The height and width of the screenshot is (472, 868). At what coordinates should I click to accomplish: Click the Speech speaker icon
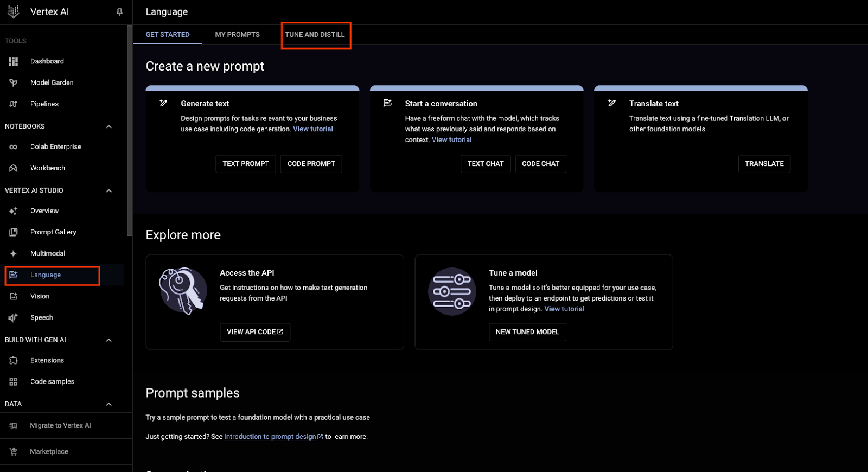[x=14, y=318]
